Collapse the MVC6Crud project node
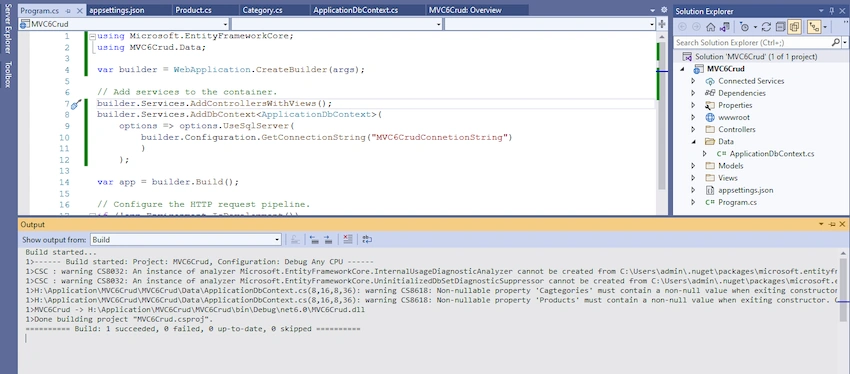 coord(682,69)
